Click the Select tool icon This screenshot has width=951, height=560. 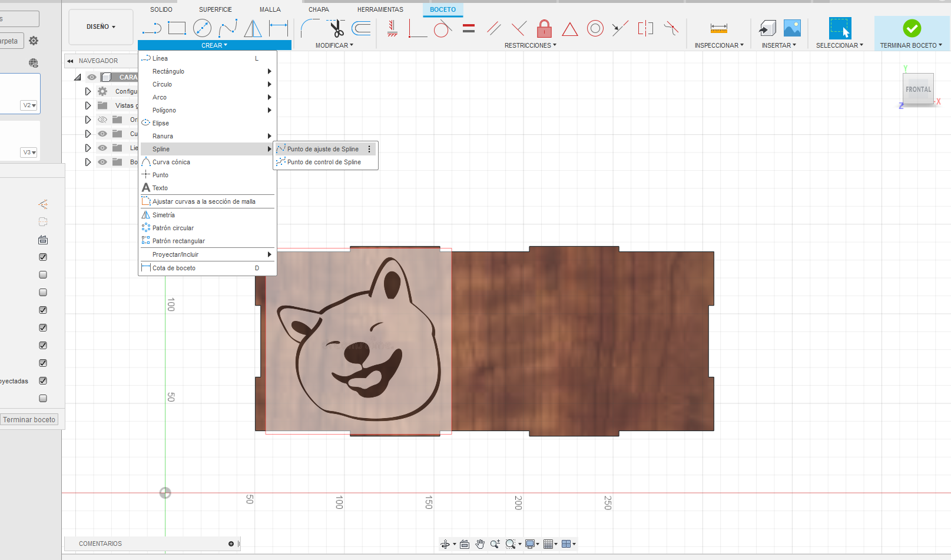tap(840, 28)
